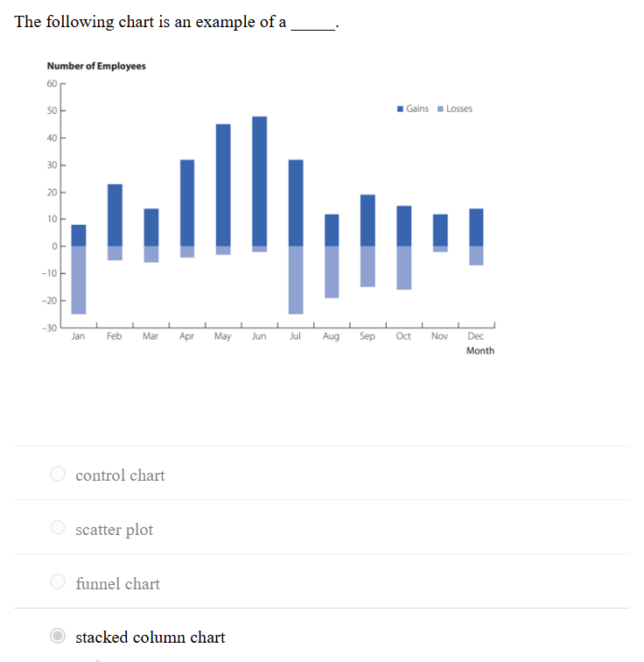Click the January losses bar below zero

79,278
